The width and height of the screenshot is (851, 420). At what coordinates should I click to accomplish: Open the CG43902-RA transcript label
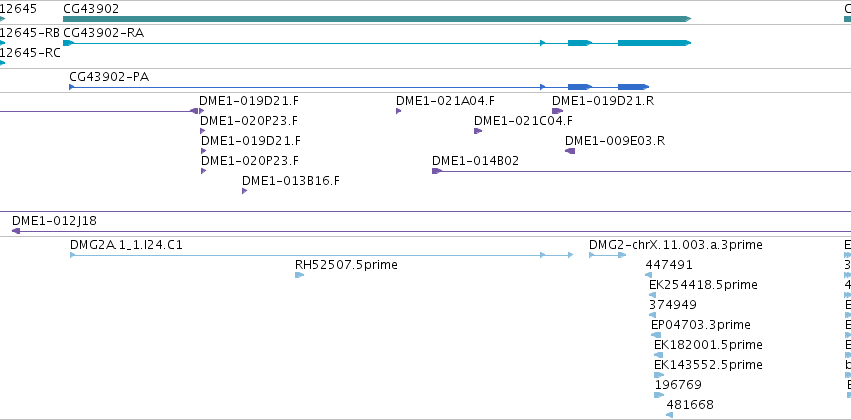(x=104, y=33)
